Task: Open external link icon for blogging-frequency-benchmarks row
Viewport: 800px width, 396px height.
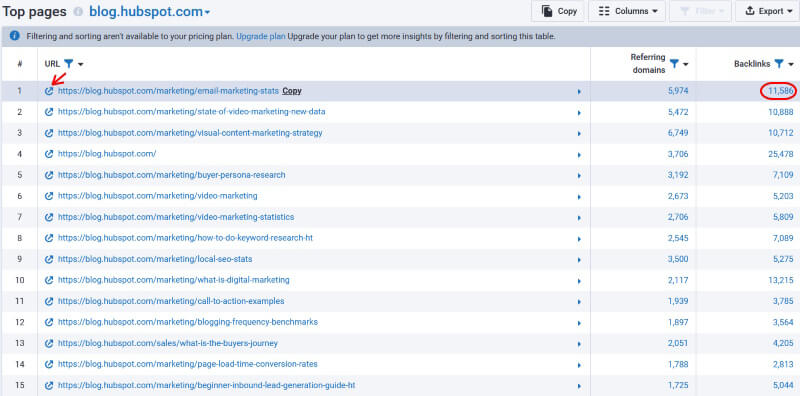Action: coord(49,322)
